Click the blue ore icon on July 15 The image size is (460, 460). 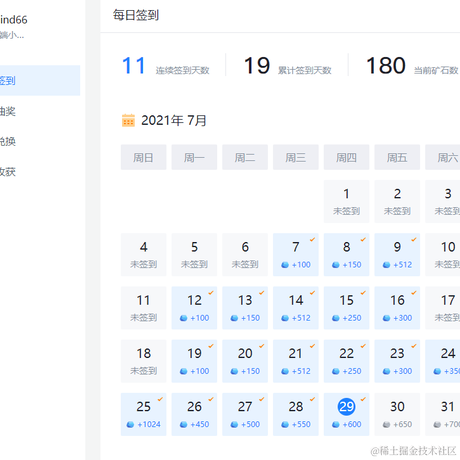(x=336, y=318)
